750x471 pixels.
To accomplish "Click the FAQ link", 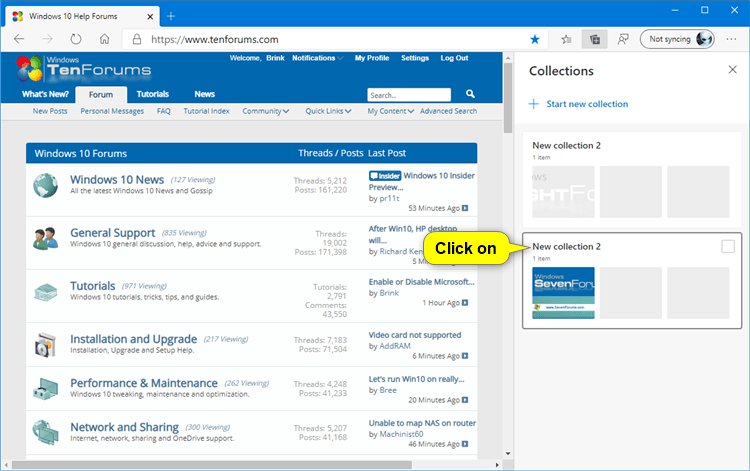I will pyautogui.click(x=164, y=111).
